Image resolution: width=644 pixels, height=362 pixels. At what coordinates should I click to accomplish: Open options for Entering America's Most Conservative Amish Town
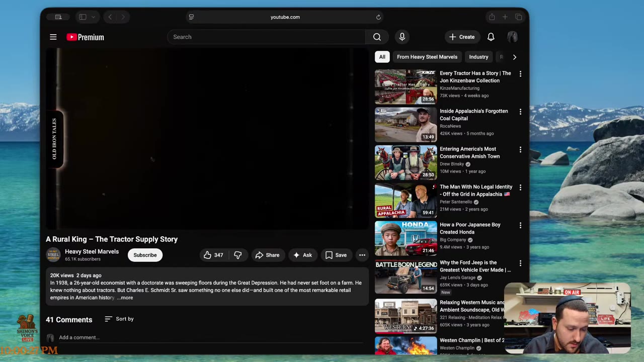point(520,149)
